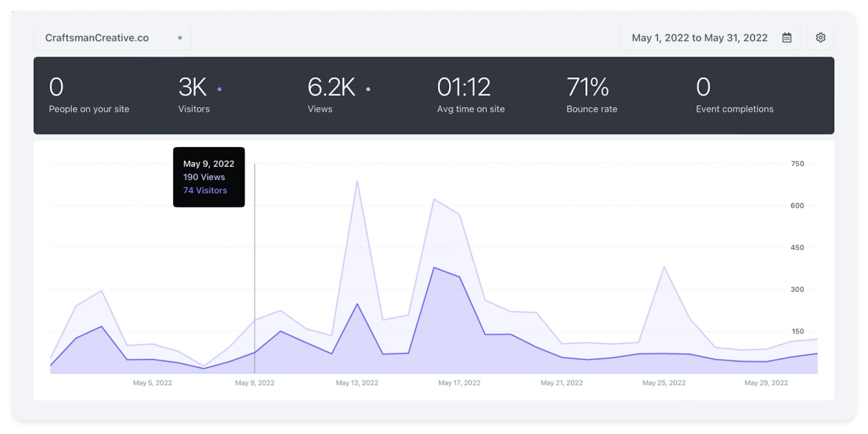Open the May 1 to May 31 date range
The height and width of the screenshot is (434, 868).
(x=699, y=37)
